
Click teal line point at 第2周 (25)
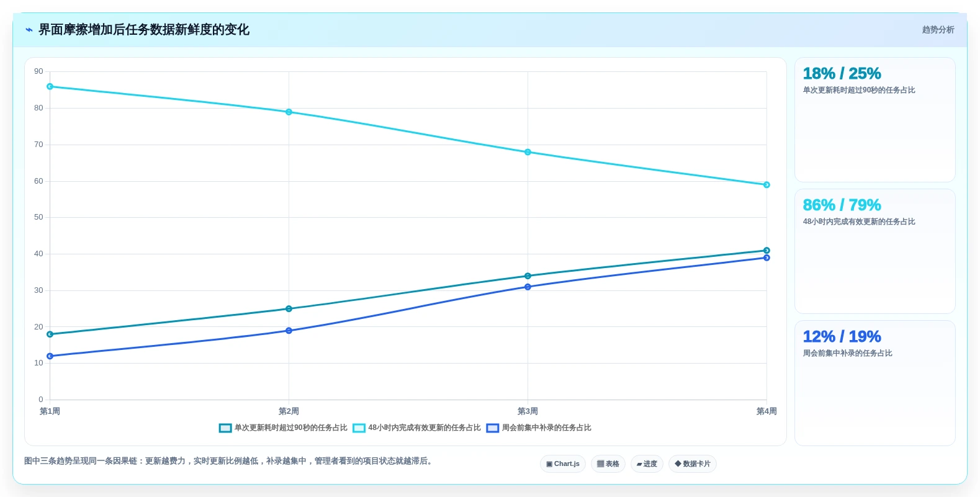[x=289, y=309]
